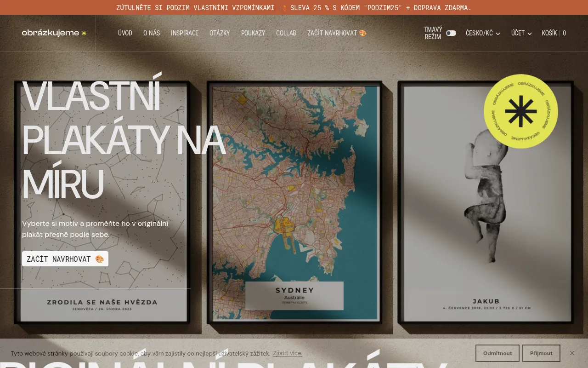Toggle the Tmavý režim switch

[x=451, y=33]
